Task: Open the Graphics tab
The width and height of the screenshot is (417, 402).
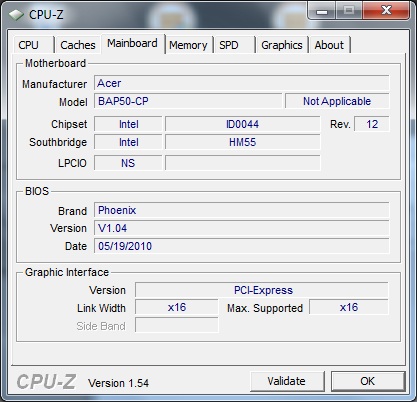Action: tap(282, 45)
